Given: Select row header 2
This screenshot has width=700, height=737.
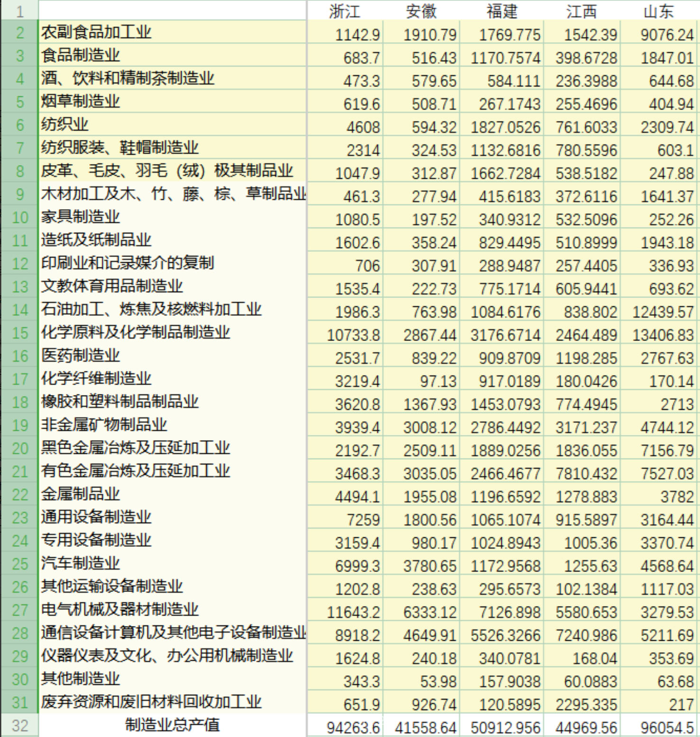Looking at the screenshot, I should 19,32.
